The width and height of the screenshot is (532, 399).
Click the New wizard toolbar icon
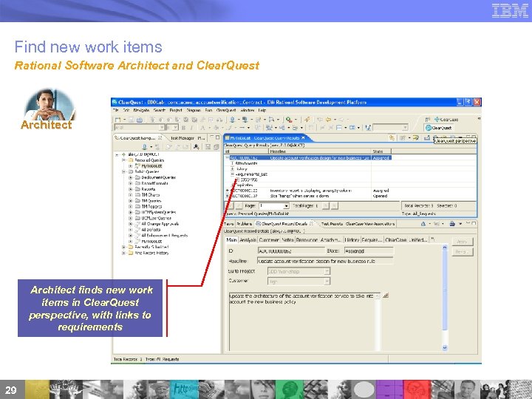[117, 120]
